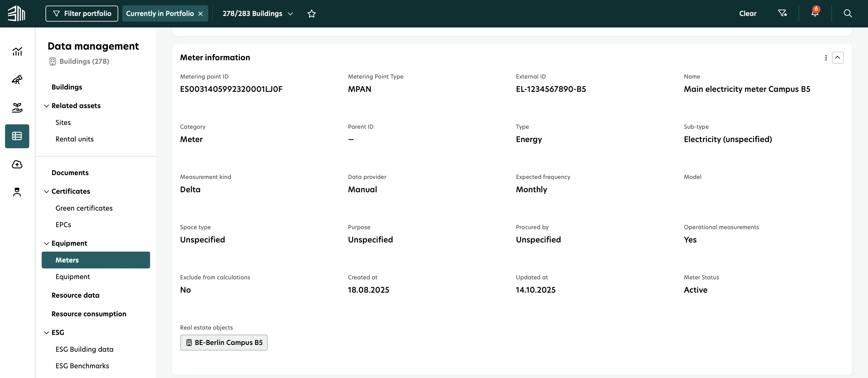
Task: Toggle the favorite star for this filter
Action: [311, 14]
